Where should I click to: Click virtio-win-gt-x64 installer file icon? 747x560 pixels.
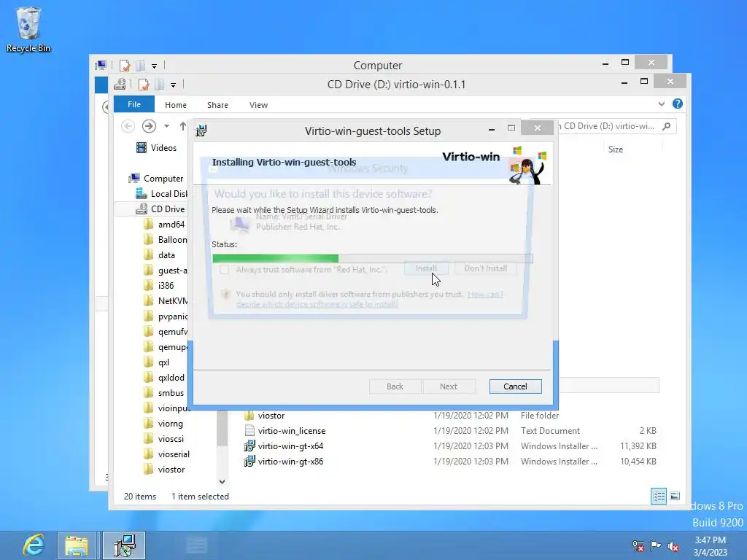pos(249,446)
